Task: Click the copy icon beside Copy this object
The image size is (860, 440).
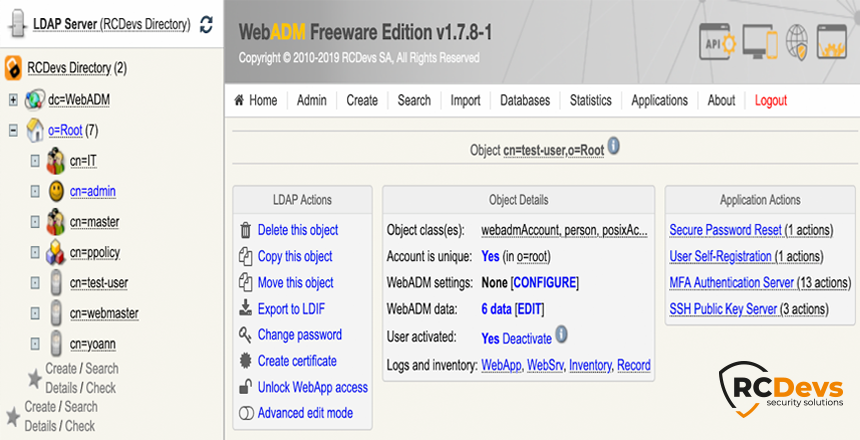Action: (x=245, y=256)
